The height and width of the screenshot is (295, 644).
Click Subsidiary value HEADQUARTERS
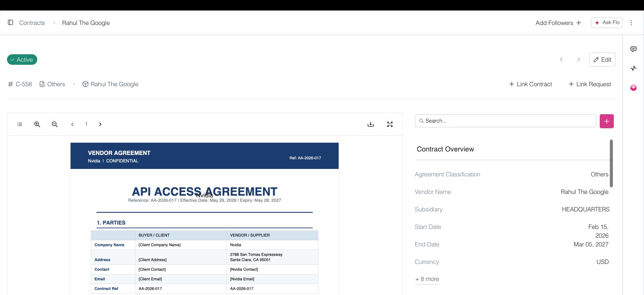point(586,209)
